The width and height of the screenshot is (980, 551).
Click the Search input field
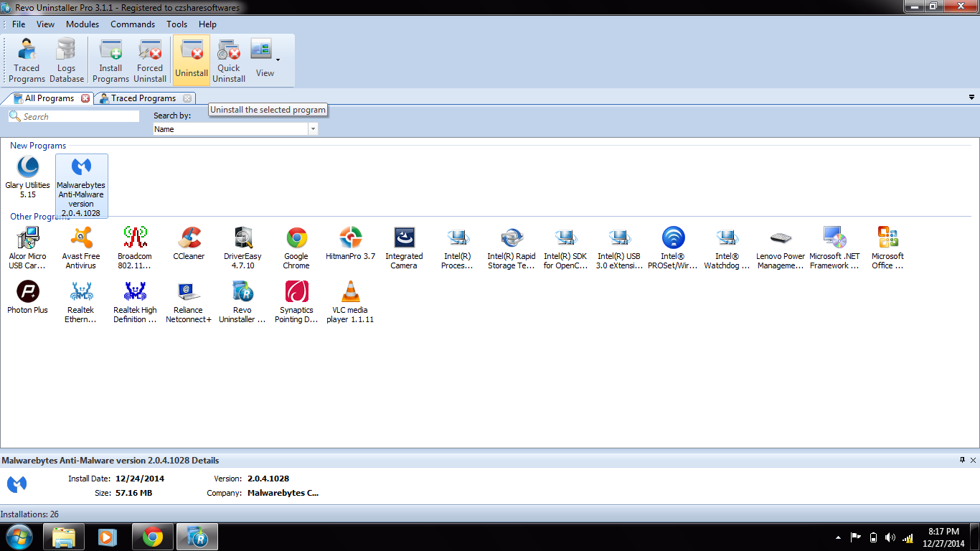[x=74, y=116]
